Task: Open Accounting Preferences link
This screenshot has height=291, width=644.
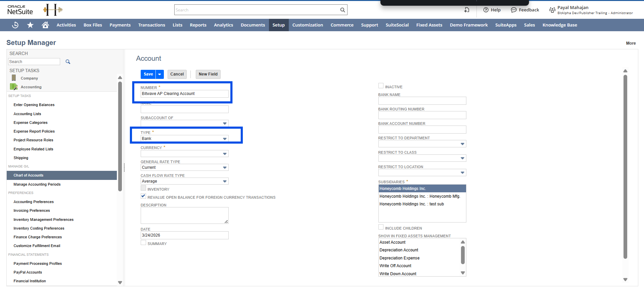Action: click(x=34, y=202)
